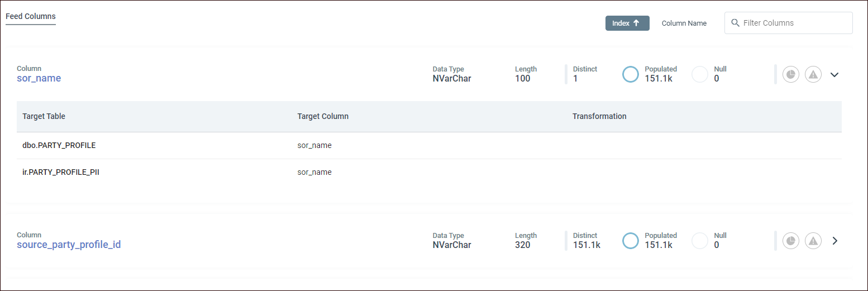Click Populated ring for source_party_profile_id

tap(630, 241)
